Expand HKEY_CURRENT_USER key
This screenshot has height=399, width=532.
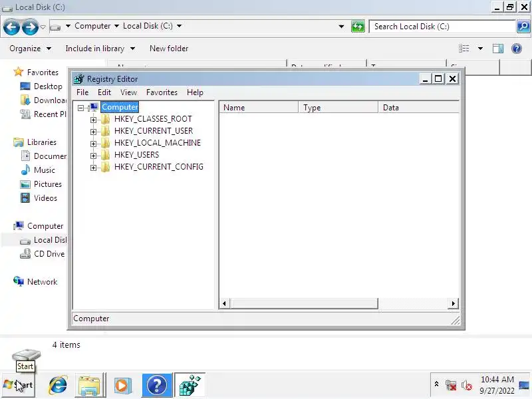93,132
